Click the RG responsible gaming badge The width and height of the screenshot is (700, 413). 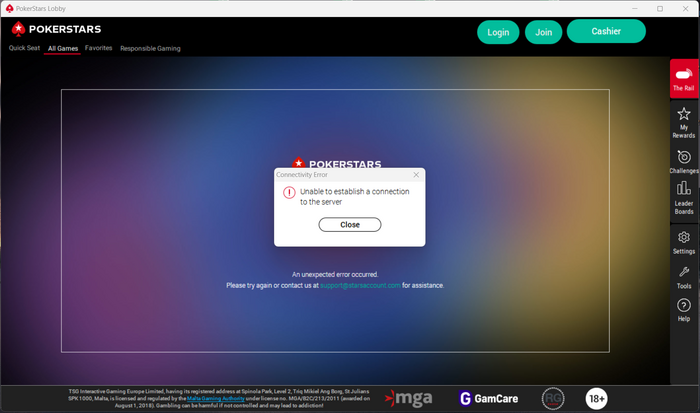[553, 398]
